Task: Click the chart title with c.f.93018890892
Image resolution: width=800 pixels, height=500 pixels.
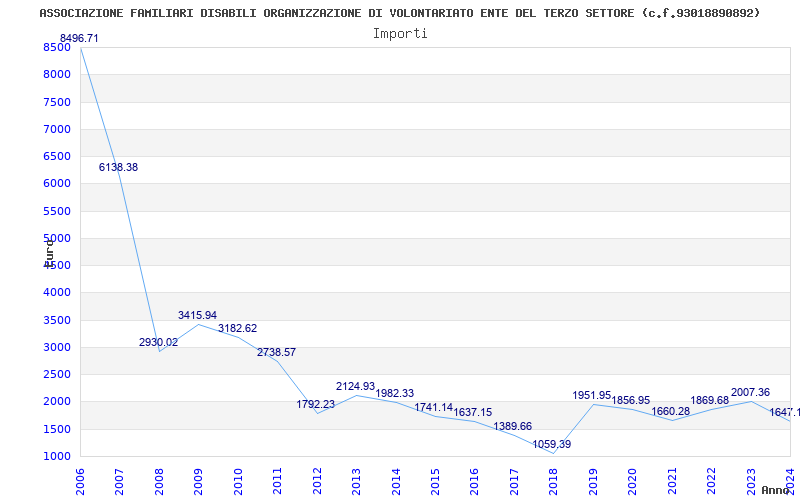Action: pyautogui.click(x=399, y=13)
